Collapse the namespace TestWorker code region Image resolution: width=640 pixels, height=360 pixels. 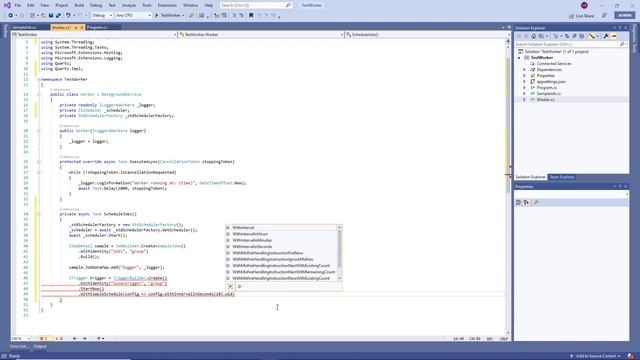click(x=39, y=80)
